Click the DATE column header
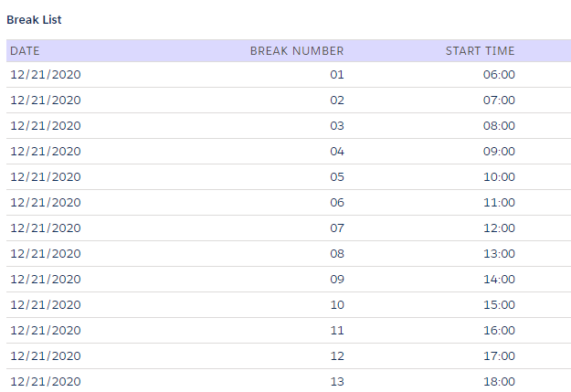This screenshot has height=392, width=571. [25, 51]
